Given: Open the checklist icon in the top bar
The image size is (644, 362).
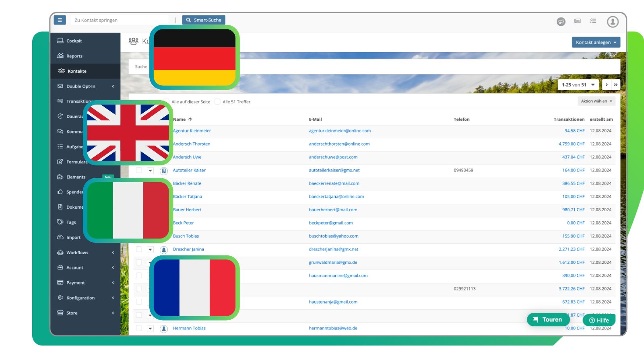Looking at the screenshot, I should 593,21.
